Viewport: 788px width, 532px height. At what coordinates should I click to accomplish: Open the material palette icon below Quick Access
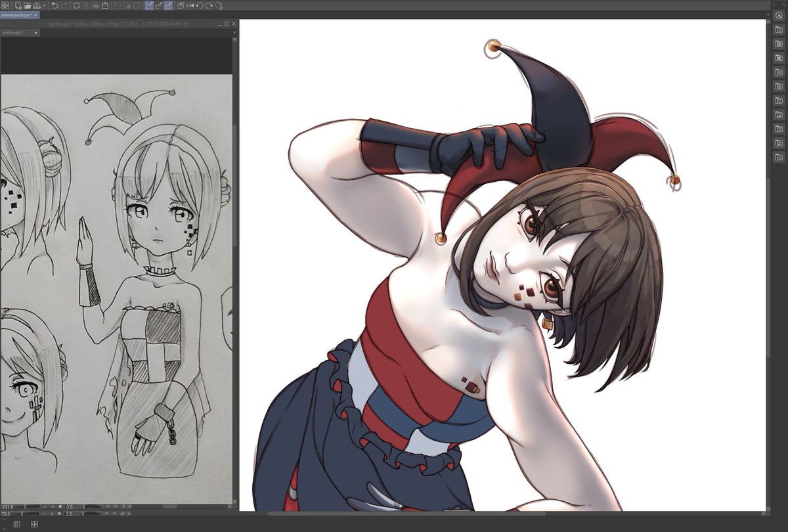tap(779, 29)
